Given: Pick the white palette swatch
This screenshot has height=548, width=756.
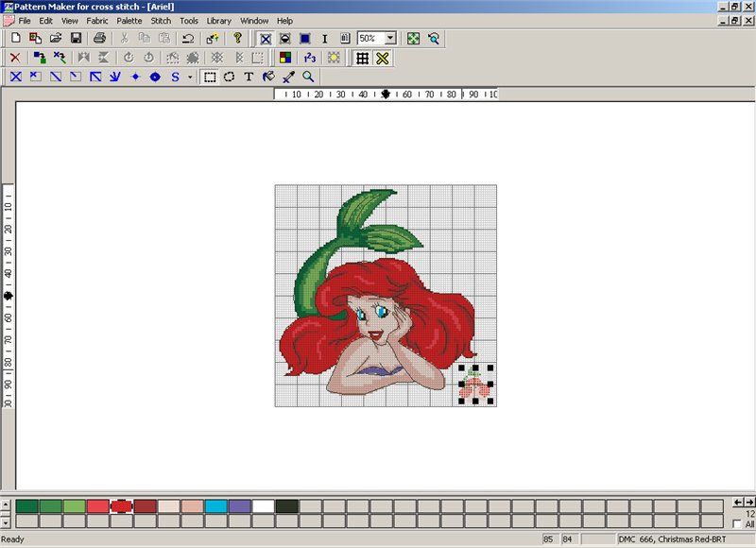Looking at the screenshot, I should point(264,506).
